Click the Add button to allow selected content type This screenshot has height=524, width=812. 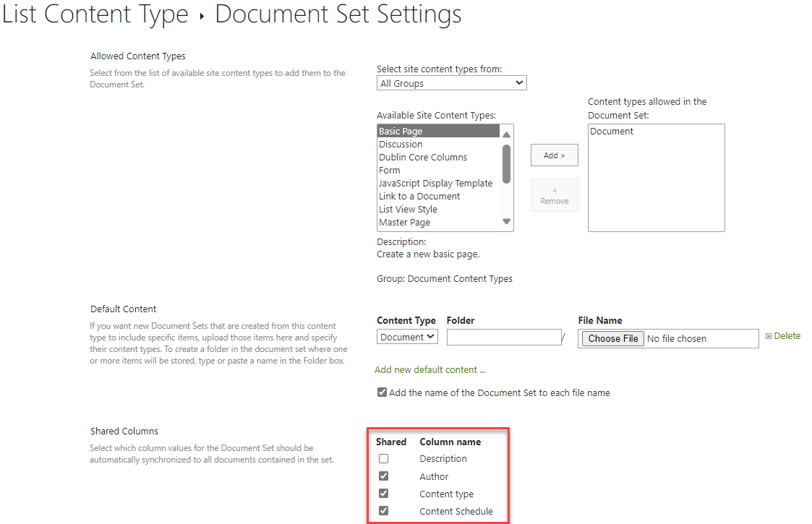click(554, 155)
